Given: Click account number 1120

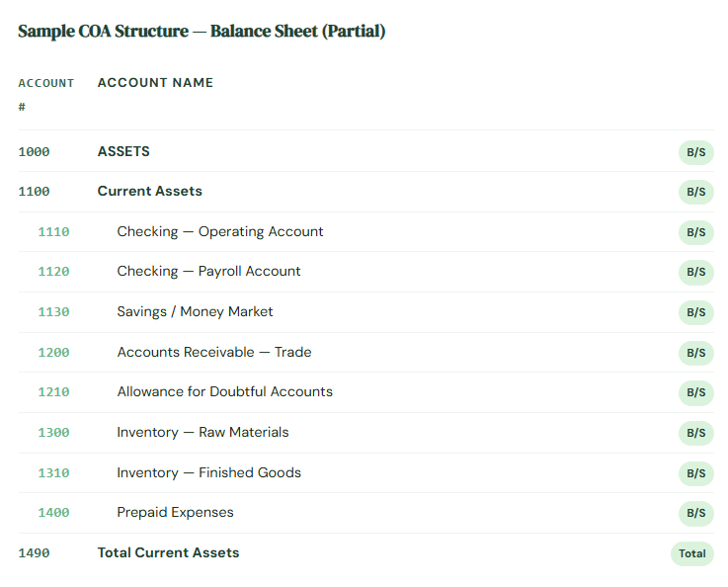Looking at the screenshot, I should [x=53, y=272].
